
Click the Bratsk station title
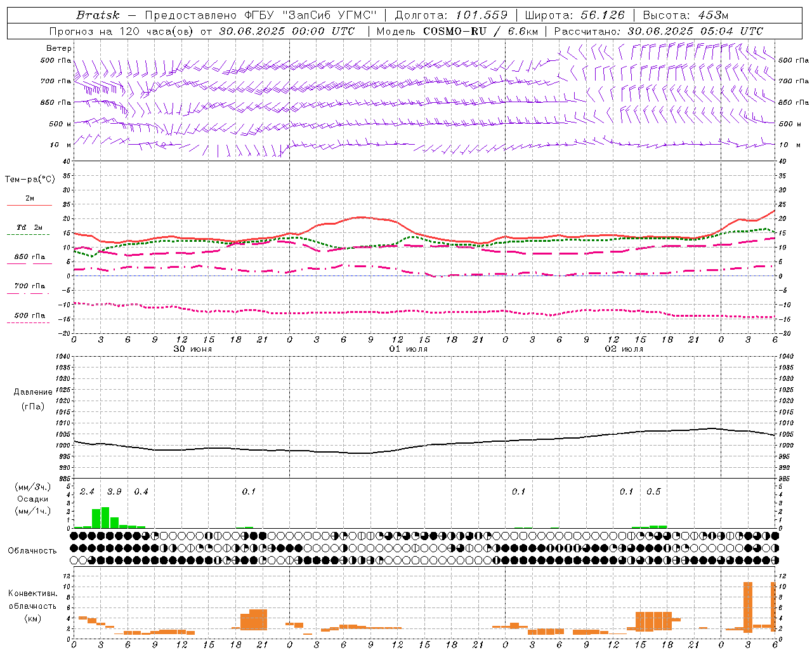pos(97,15)
